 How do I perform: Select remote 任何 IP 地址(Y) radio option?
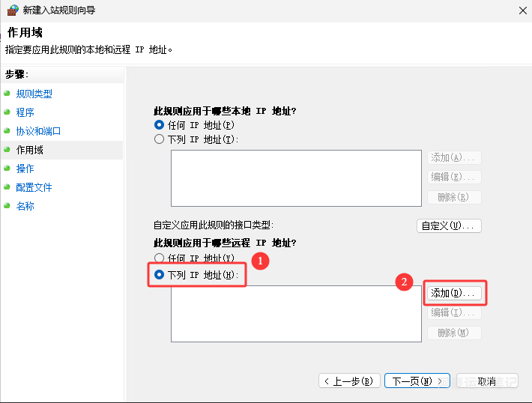tap(159, 258)
